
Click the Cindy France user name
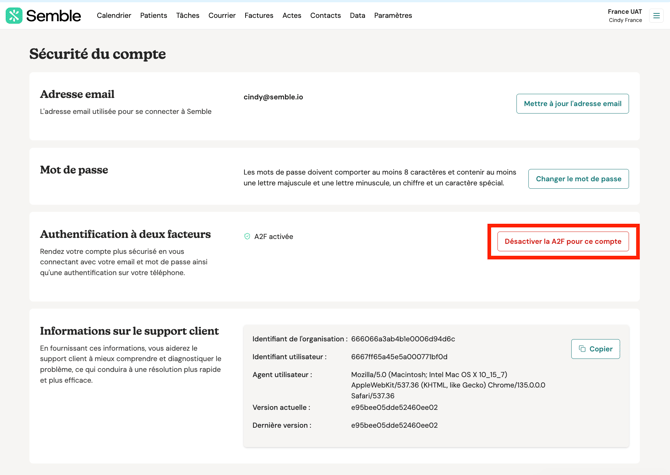[x=625, y=20]
